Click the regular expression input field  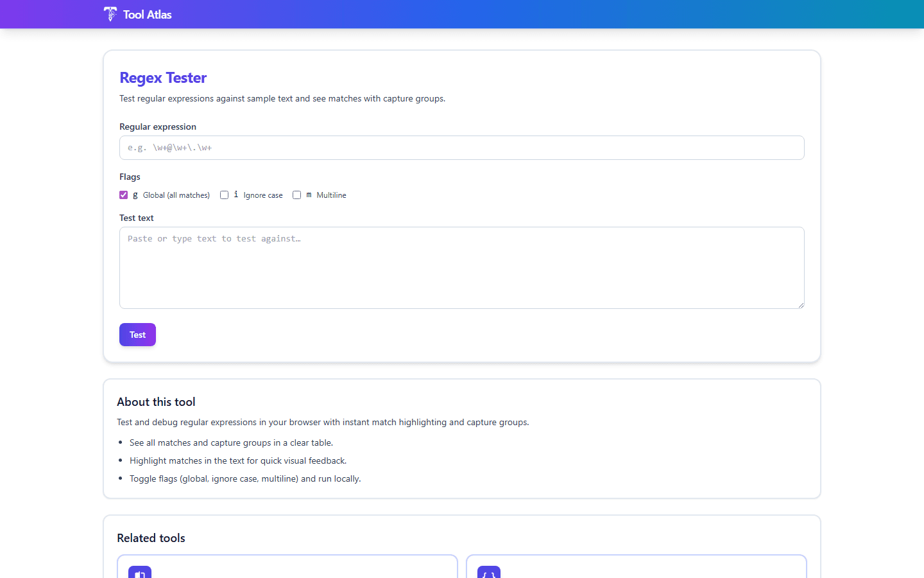coord(461,148)
